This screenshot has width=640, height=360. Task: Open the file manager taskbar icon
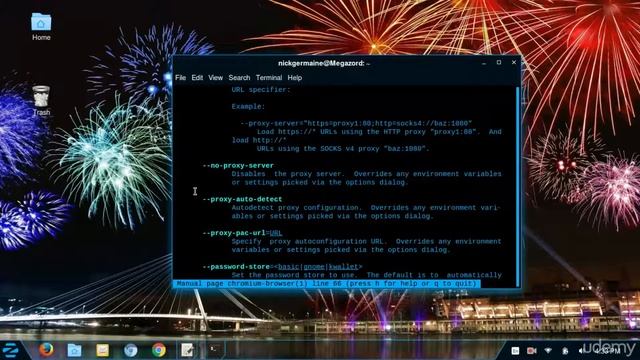[x=74, y=350]
